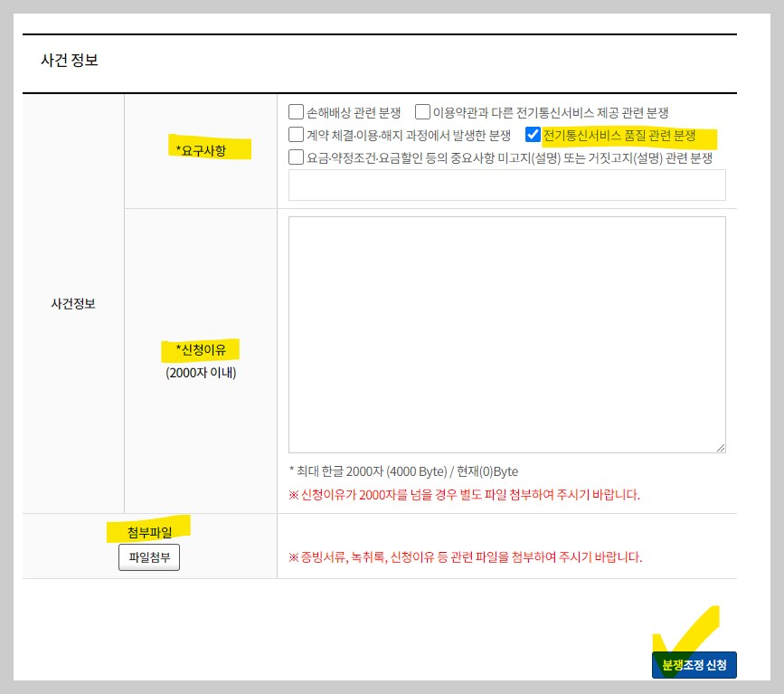Screen dimensions: 784x694
Task: Click the 계약 체결·이용·해지 label text
Action: (409, 135)
